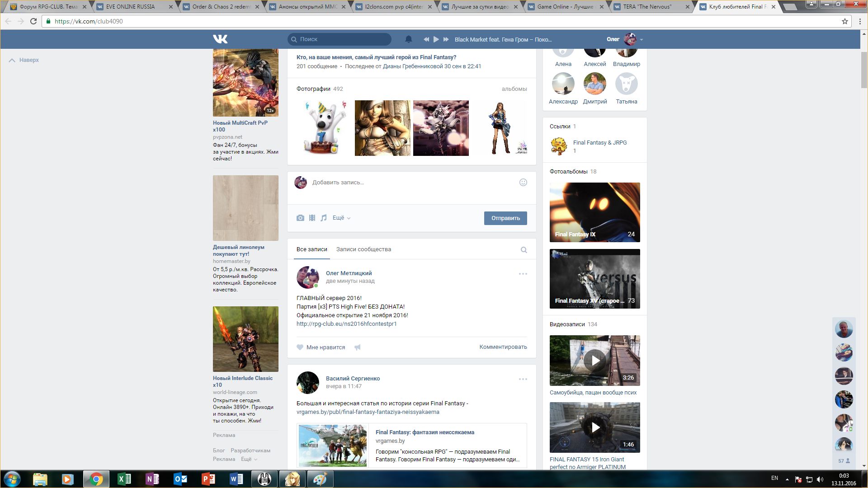Open the notifications bell

409,39
